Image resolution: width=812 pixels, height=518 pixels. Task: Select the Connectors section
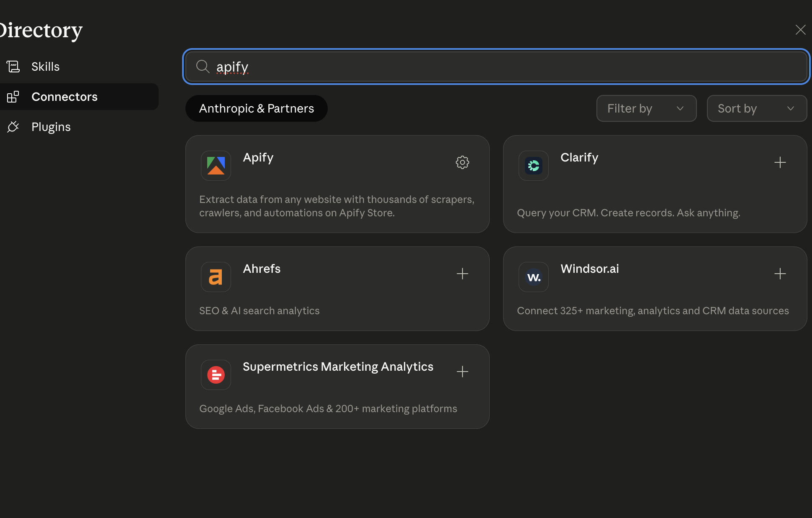(79, 97)
